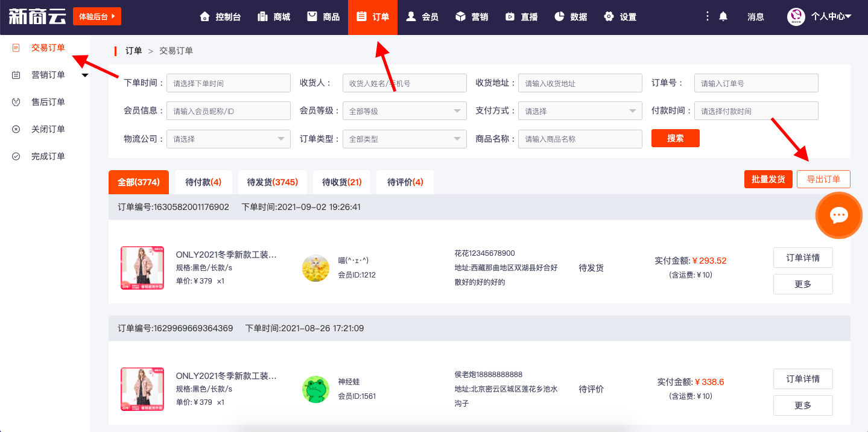The image size is (868, 432).
Task: Open the 会员等级 dropdown
Action: 405,111
